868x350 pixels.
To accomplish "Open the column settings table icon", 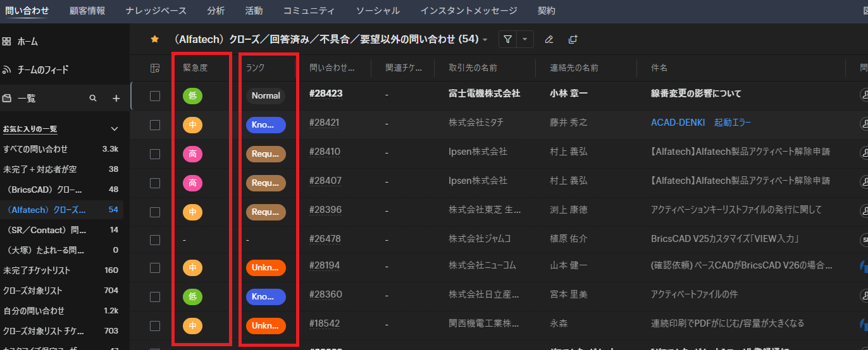I will pyautogui.click(x=155, y=68).
